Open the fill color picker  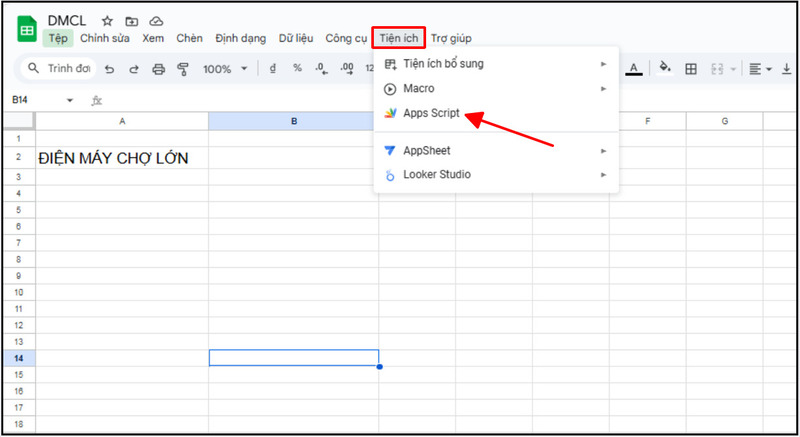click(663, 69)
